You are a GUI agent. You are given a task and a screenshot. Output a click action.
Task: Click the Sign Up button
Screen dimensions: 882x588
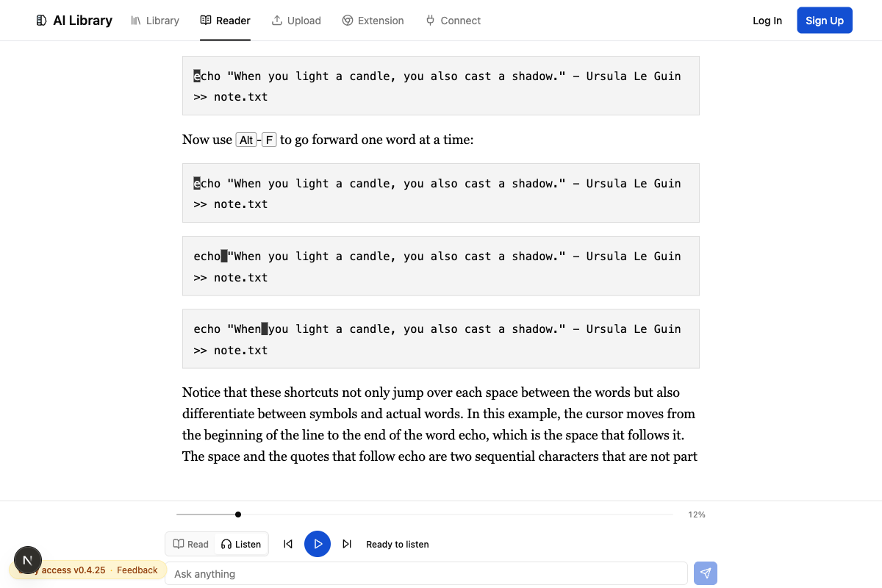(825, 21)
